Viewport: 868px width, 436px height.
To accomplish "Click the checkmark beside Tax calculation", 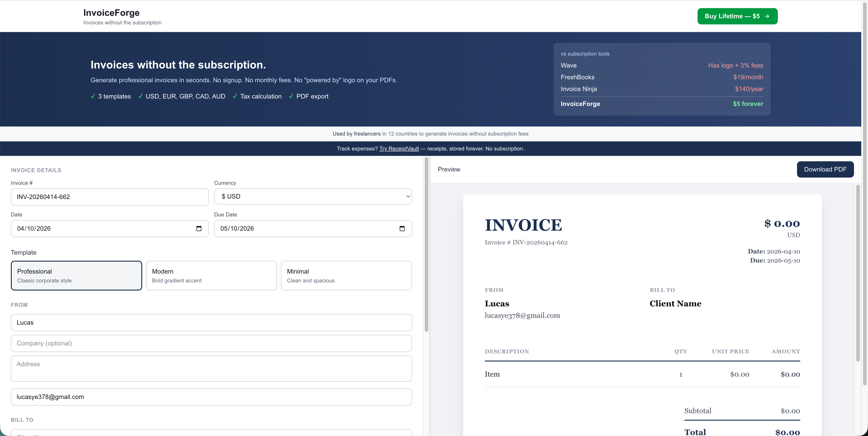I will pyautogui.click(x=235, y=96).
